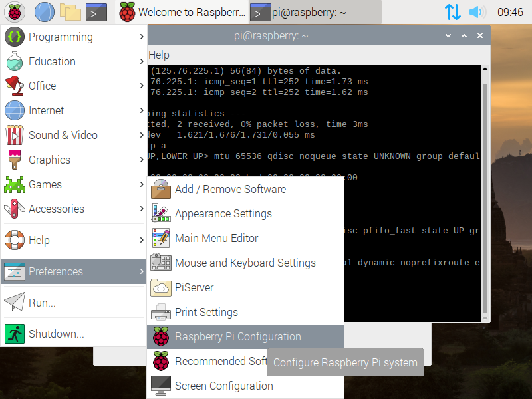This screenshot has width=532, height=399.
Task: Click the Accessories pocket knife icon
Action: tap(14, 209)
